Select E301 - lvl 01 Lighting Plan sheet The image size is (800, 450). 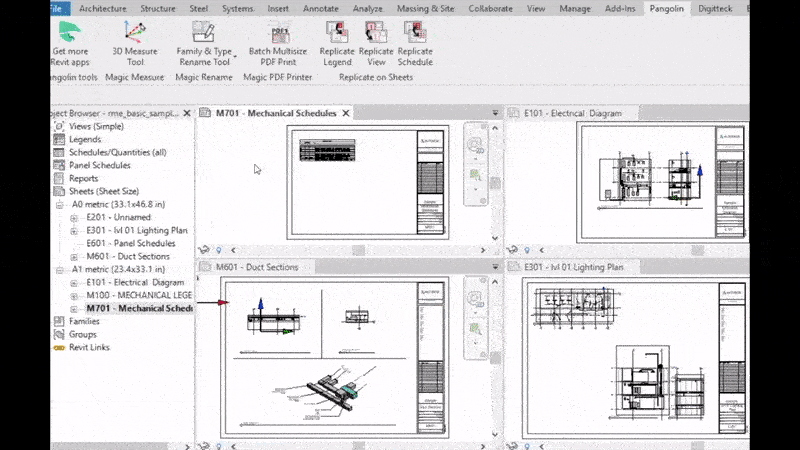pos(137,231)
